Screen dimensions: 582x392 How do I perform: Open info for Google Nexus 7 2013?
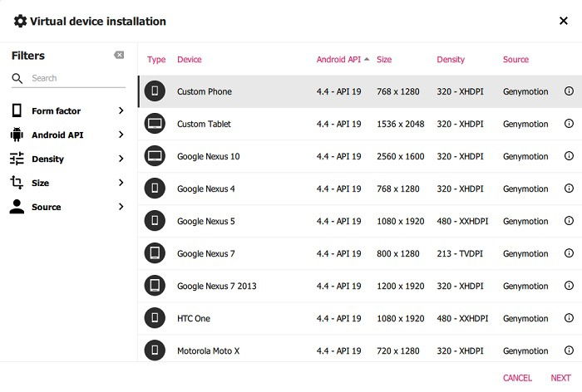tap(569, 285)
